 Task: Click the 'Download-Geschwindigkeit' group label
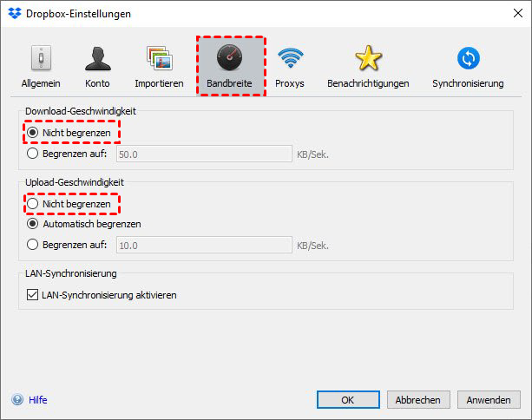pos(81,111)
